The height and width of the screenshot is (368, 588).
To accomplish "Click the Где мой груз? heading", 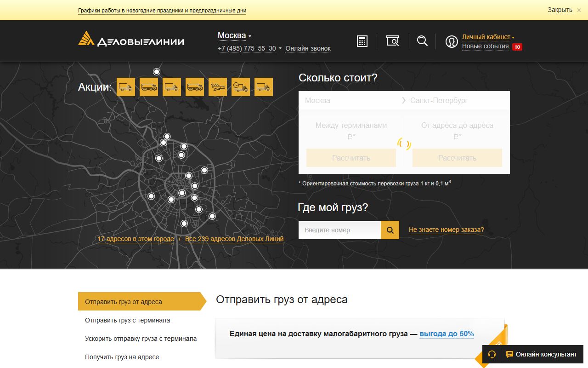I will (x=333, y=207).
